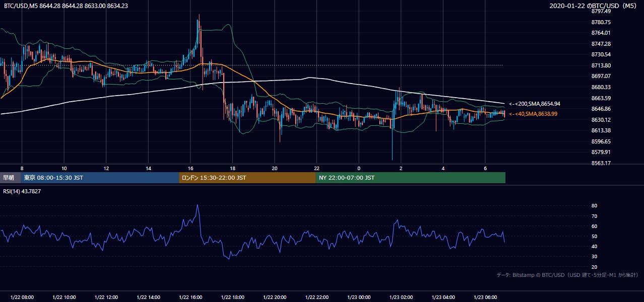Click the '<-<200,SMA,8654.94' label

pyautogui.click(x=535, y=104)
